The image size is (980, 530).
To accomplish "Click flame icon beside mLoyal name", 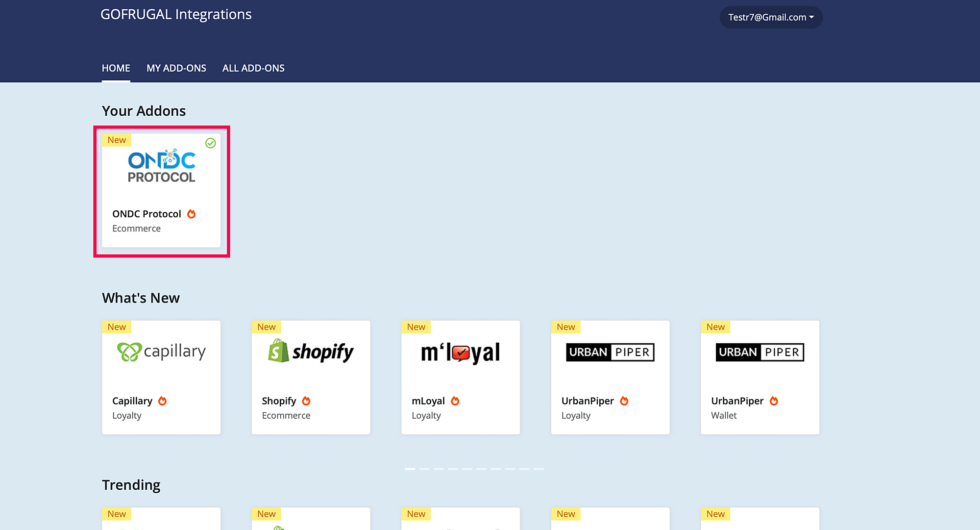I will tap(455, 401).
